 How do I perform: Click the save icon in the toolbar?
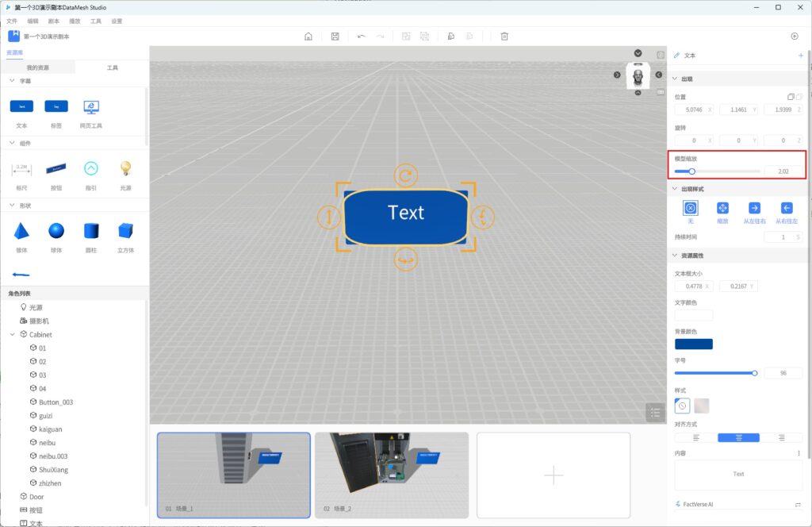click(335, 37)
